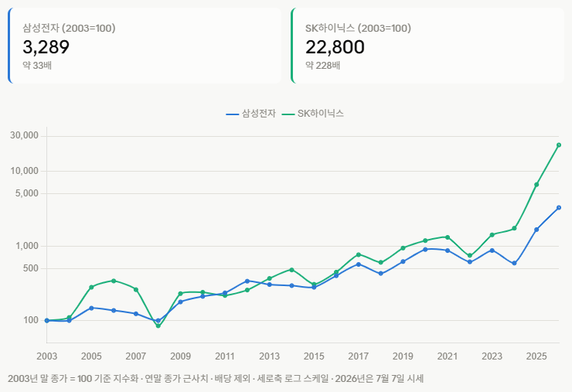
Task: Click the 삼성전자 2025 data point
Action: pos(536,230)
